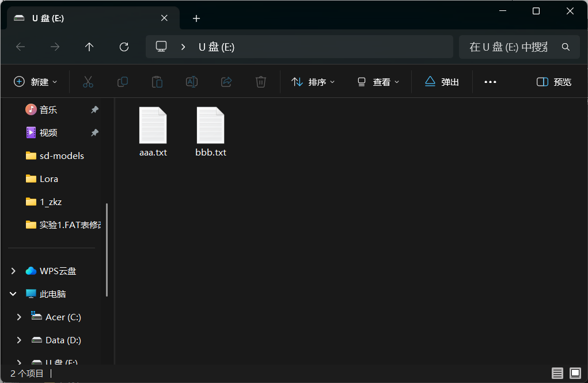Open the 排序 sort dropdown

[313, 82]
